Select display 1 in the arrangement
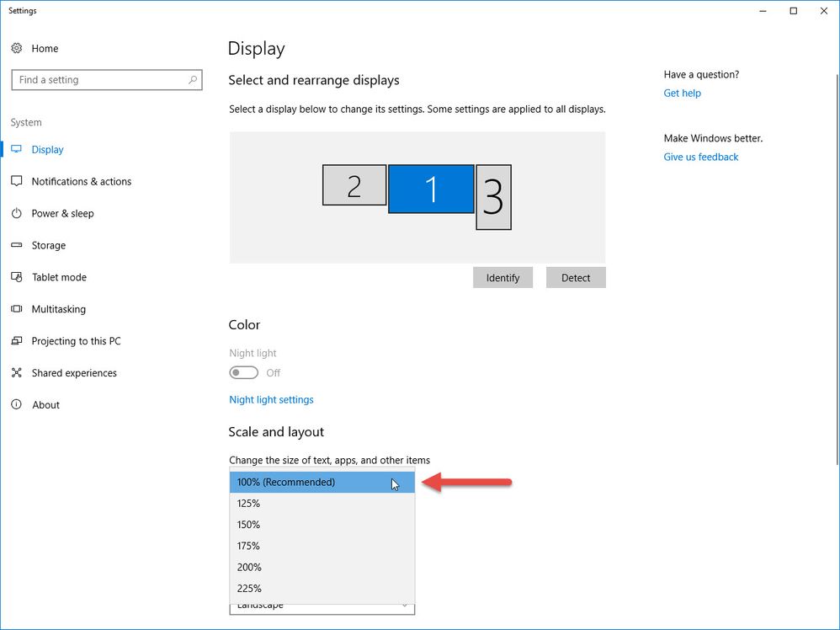Viewport: 840px width, 630px height. (x=431, y=189)
